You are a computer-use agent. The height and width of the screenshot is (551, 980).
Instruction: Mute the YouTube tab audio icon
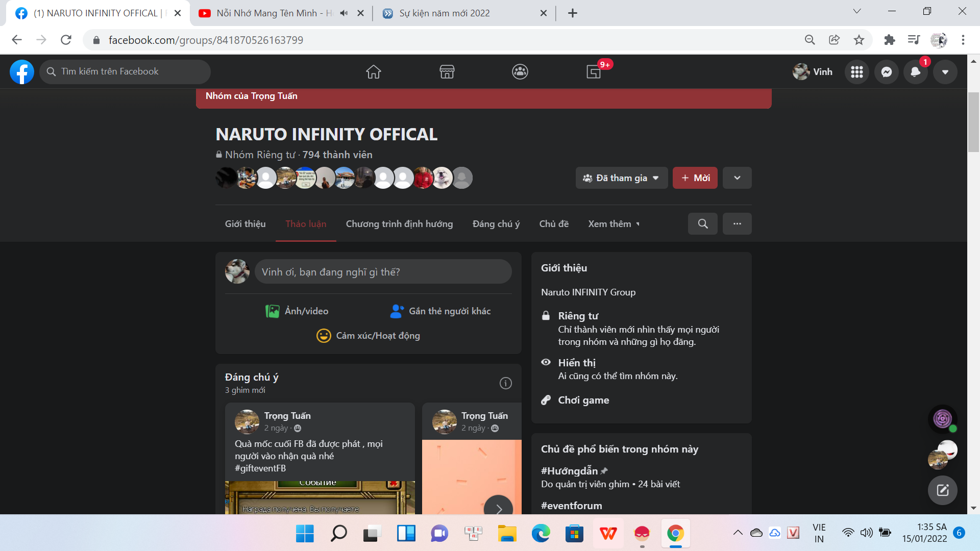[344, 13]
